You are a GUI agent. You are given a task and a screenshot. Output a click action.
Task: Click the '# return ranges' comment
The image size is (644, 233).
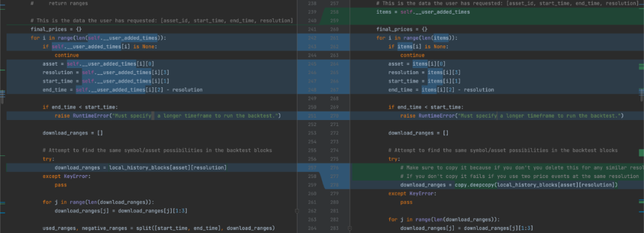pyautogui.click(x=59, y=4)
